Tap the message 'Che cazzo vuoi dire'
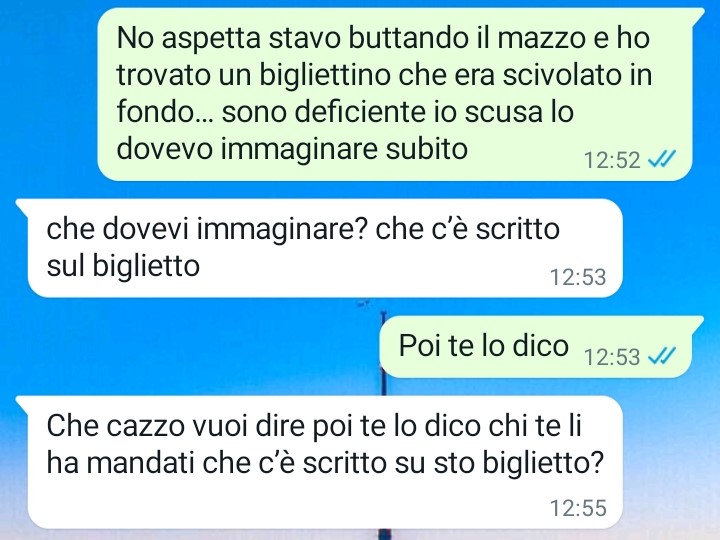Viewport: 720px width, 540px height. (320, 462)
